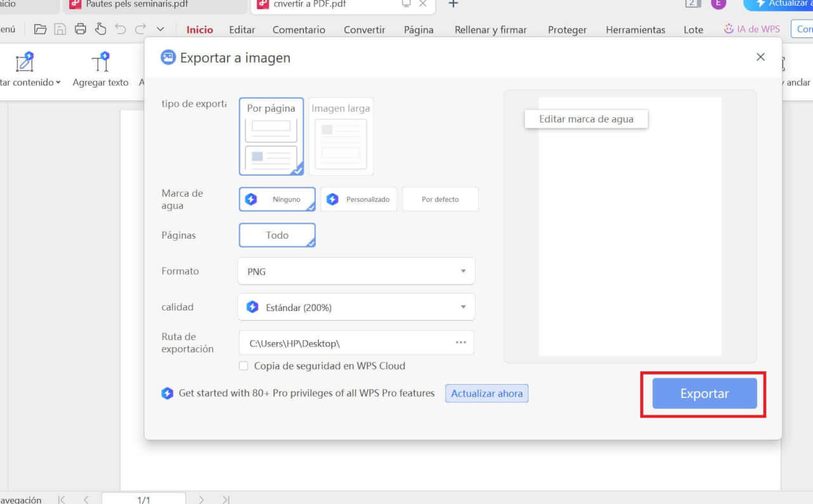
Task: Open the calidad dropdown Estándar 200%
Action: tap(356, 307)
